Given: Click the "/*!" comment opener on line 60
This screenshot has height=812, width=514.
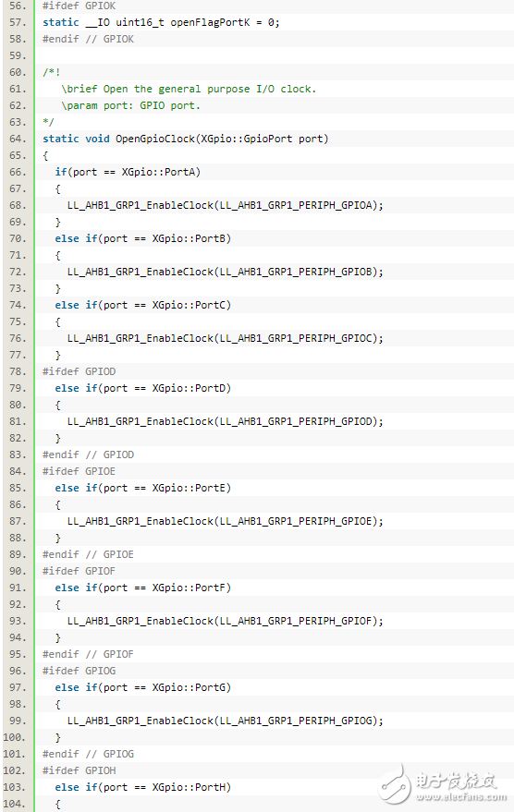Looking at the screenshot, I should (51, 72).
